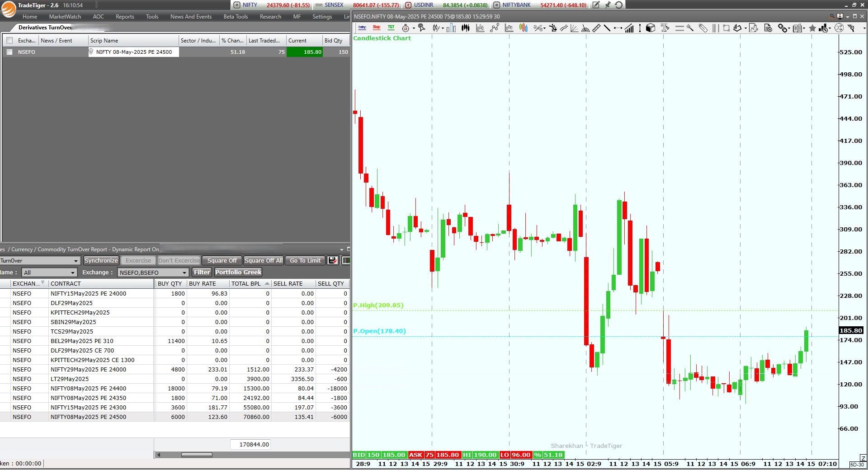Click the horizontal scrollbar thumb below turnover table
The height and width of the screenshot is (470, 868).
(197, 455)
